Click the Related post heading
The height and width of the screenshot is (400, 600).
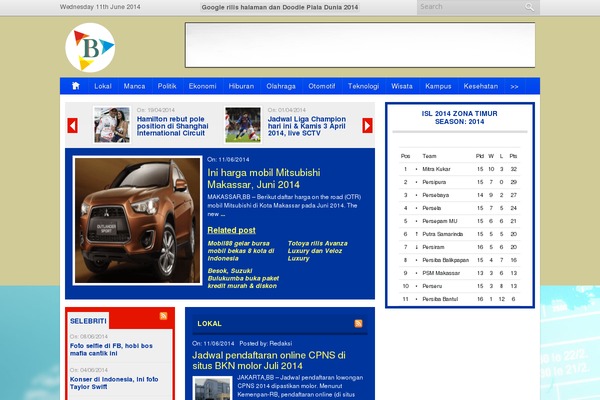click(x=232, y=230)
